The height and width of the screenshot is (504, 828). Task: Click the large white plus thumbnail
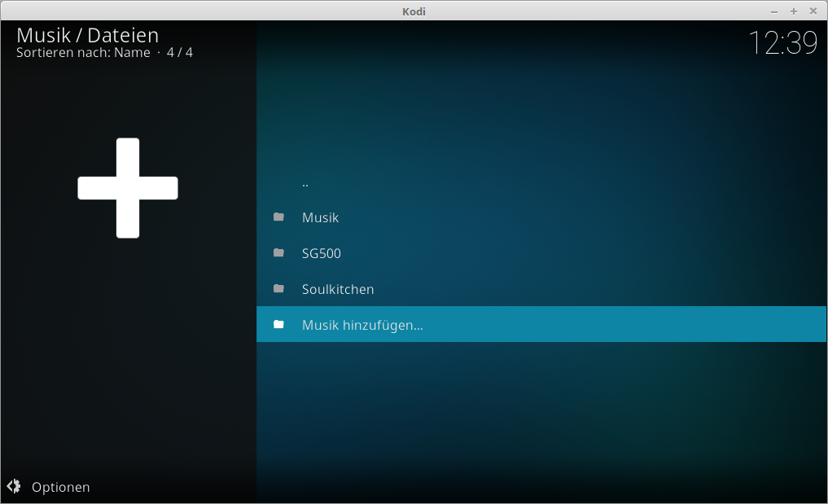click(x=128, y=188)
